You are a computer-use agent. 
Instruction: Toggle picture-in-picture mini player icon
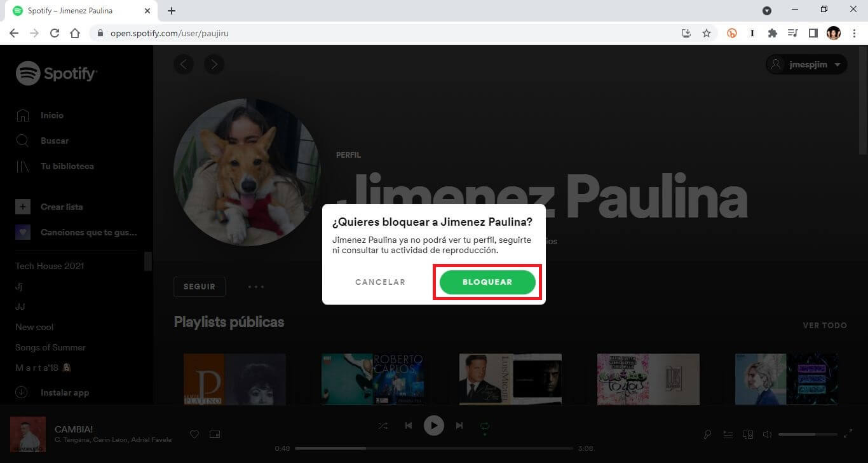tap(215, 434)
